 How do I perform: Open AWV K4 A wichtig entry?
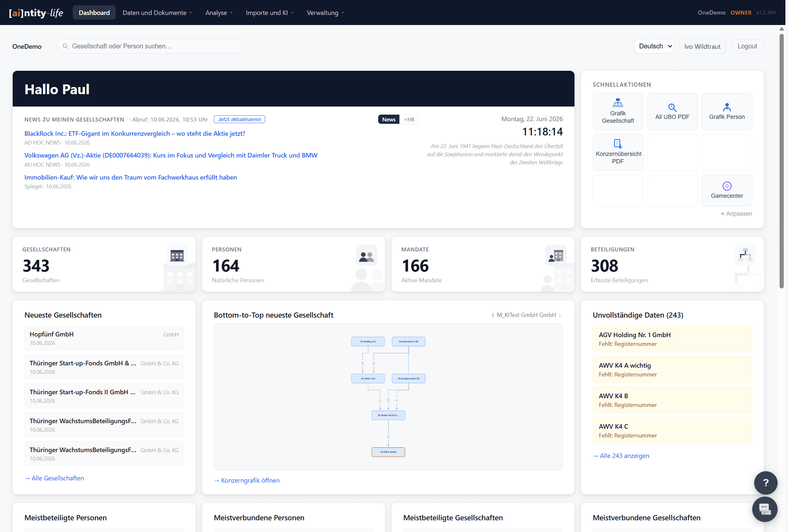pyautogui.click(x=672, y=369)
